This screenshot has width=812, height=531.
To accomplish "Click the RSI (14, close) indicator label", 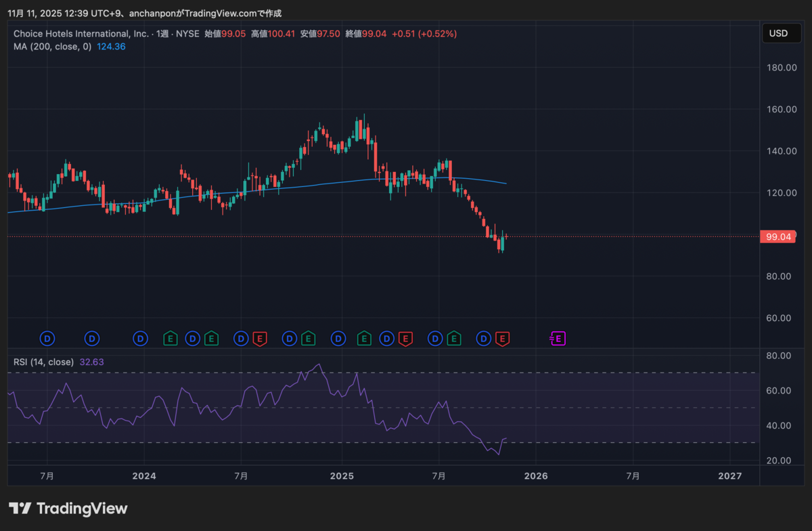I will click(43, 362).
